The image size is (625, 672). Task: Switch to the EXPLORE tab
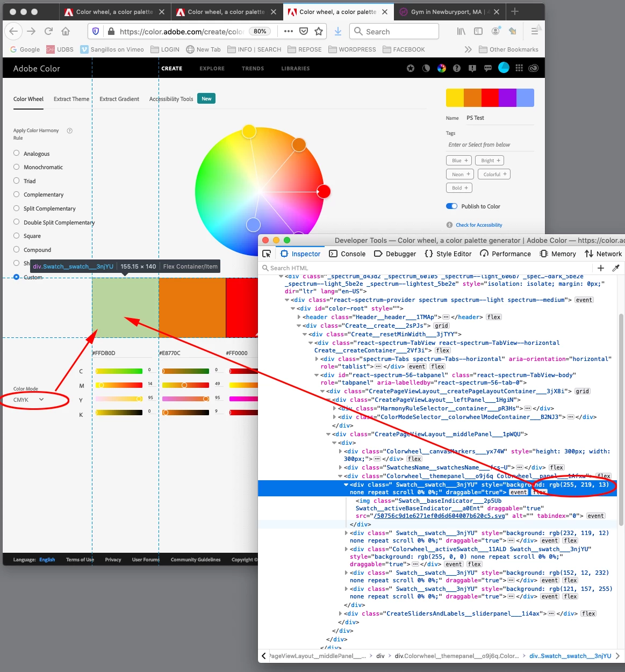point(212,68)
